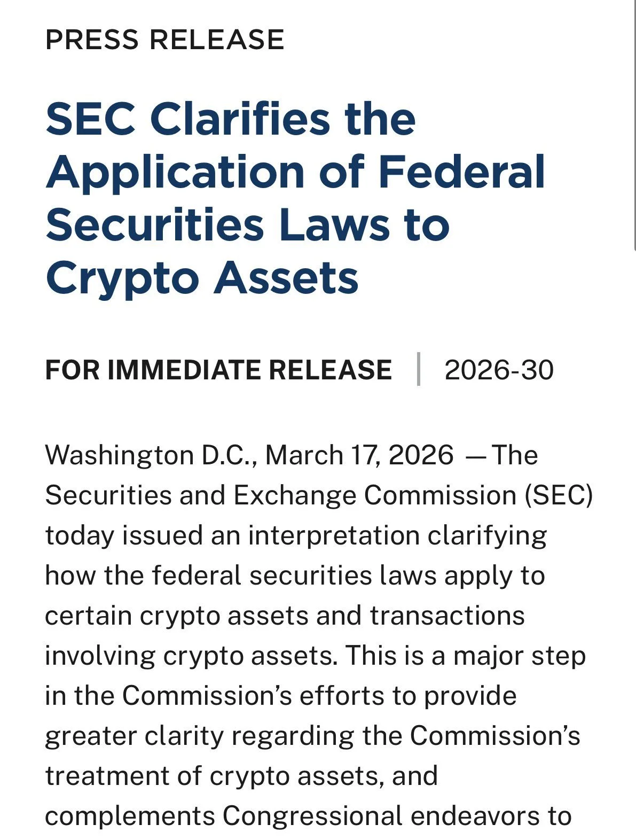Select the headline words "SEC Clarifies the"
The height and width of the screenshot is (840, 636).
pyautogui.click(x=231, y=119)
